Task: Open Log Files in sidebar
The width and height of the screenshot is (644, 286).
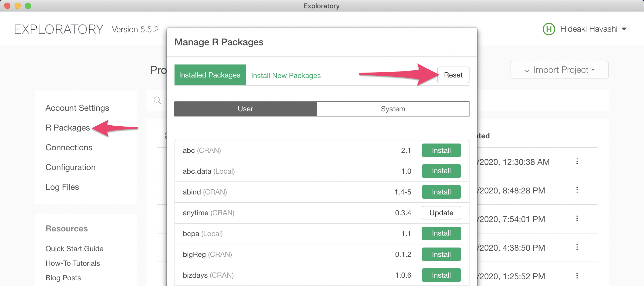Action: (62, 187)
